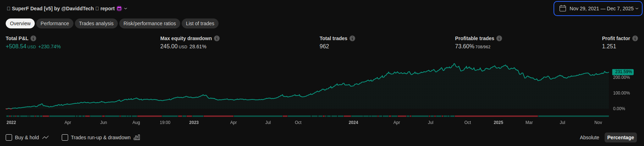Click the Buy & hold line chart icon
This screenshot has width=644, height=146.
[x=45, y=137]
